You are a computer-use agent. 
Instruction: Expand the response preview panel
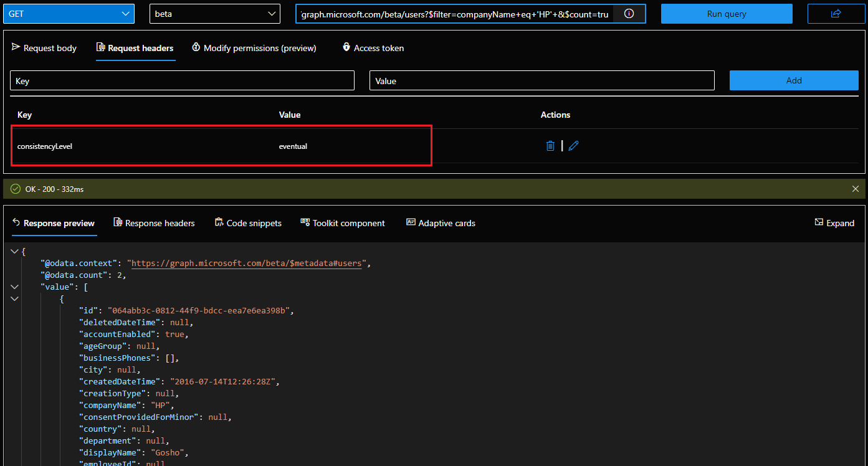834,223
